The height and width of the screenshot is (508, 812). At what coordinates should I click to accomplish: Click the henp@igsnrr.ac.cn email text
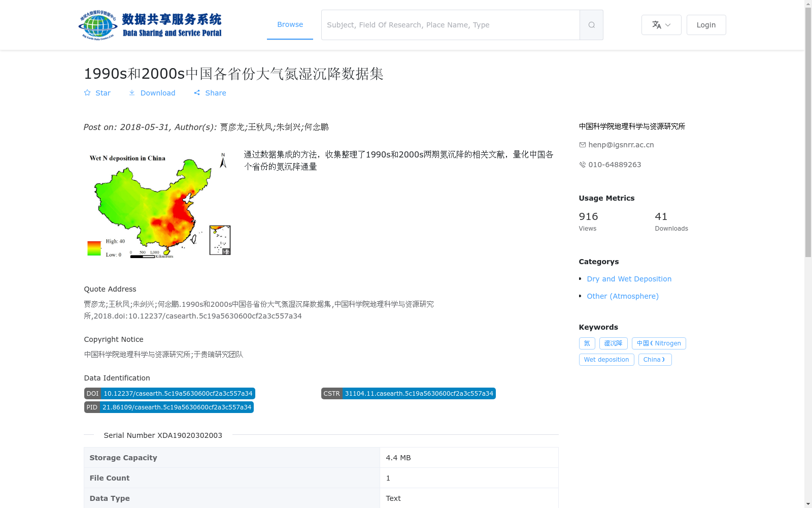click(621, 145)
